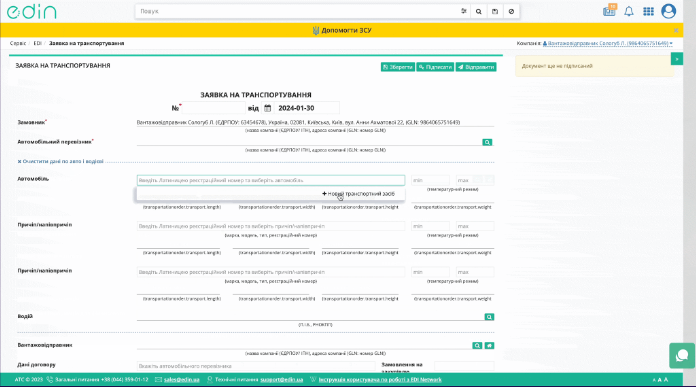
Task: Select Новий транспортний засіб option
Action: click(x=358, y=194)
